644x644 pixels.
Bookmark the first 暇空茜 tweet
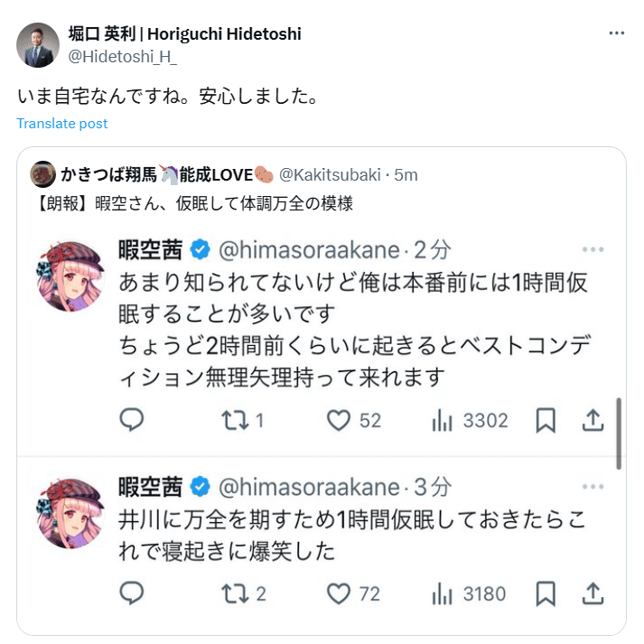pos(546,420)
